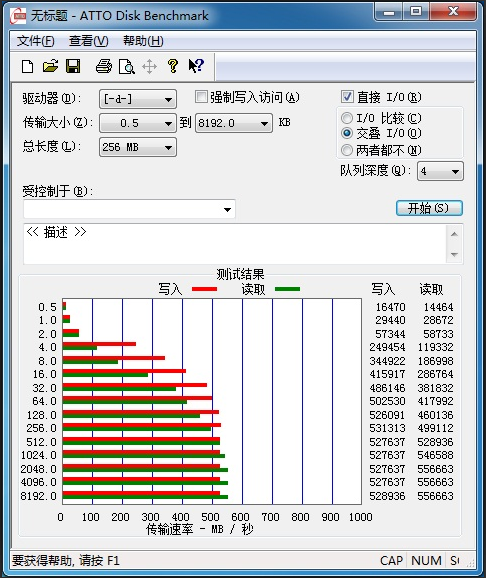Click the read value 119332
Image resolution: width=486 pixels, height=578 pixels.
tap(435, 347)
